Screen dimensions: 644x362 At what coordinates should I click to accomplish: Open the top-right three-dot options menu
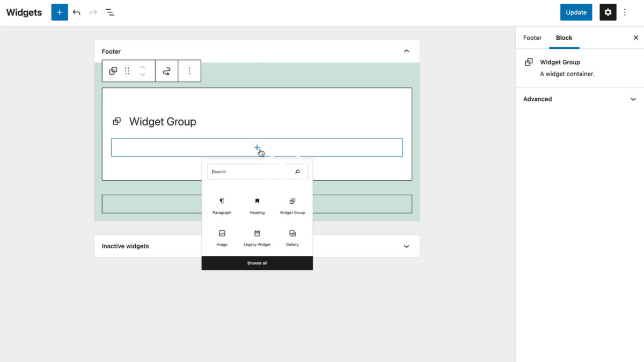625,12
